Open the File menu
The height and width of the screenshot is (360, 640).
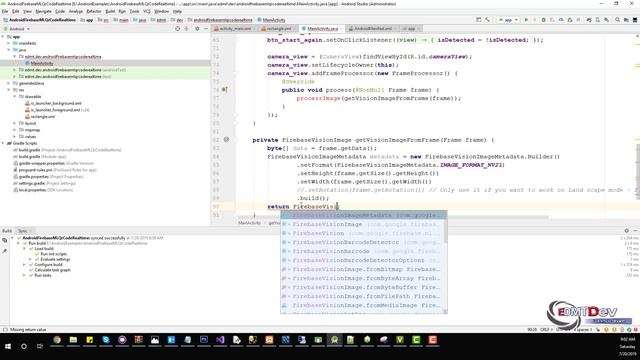pos(5,11)
